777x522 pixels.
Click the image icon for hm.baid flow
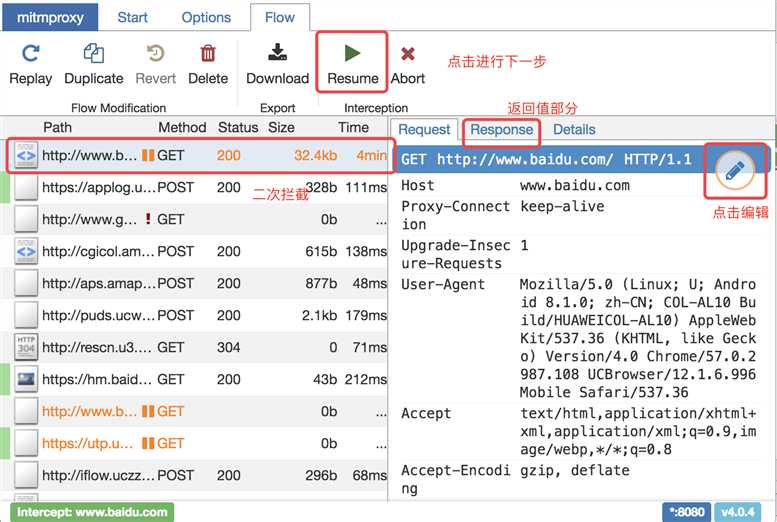pyautogui.click(x=26, y=379)
